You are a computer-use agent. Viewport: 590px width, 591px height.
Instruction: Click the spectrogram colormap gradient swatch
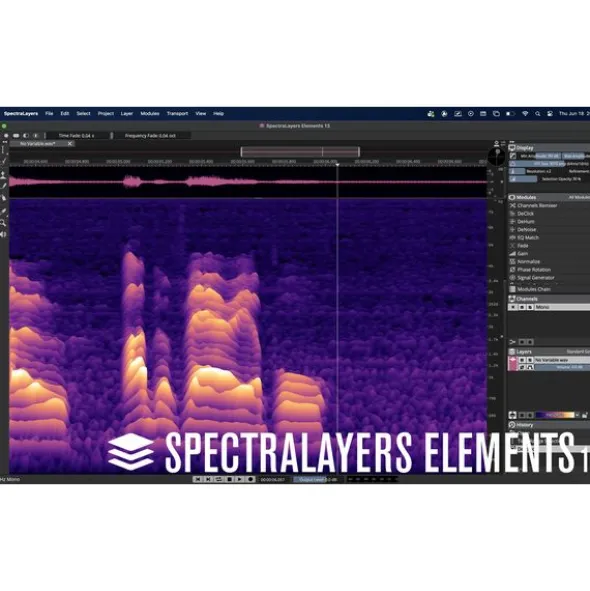(555, 415)
